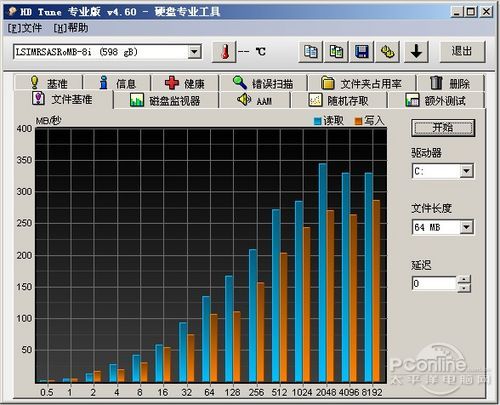Click the 开始 start button

click(443, 128)
